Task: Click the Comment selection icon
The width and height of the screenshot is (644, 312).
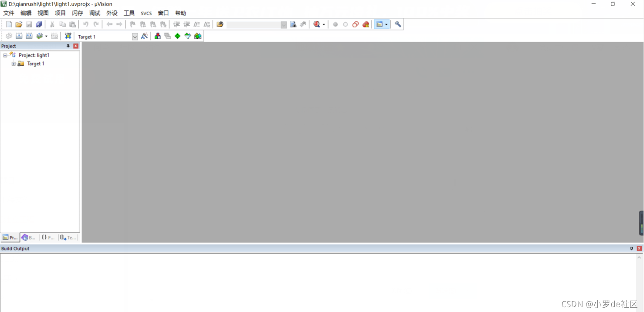Action: click(x=197, y=24)
